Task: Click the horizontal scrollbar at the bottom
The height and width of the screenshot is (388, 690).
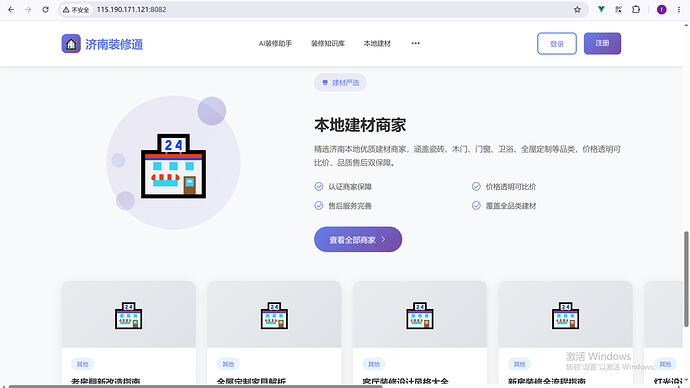Action: 196,386
